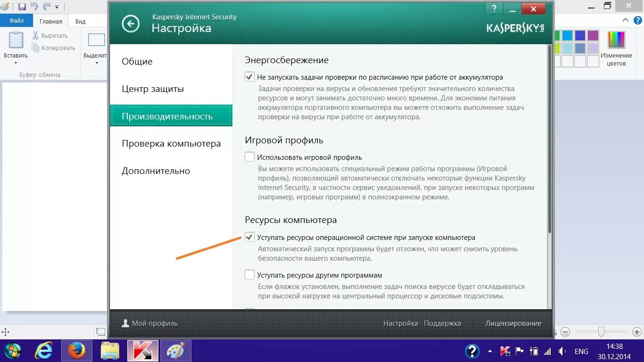Enable 'Уступать ресурсы другим программам' checkbox
644x362 pixels.
(250, 275)
